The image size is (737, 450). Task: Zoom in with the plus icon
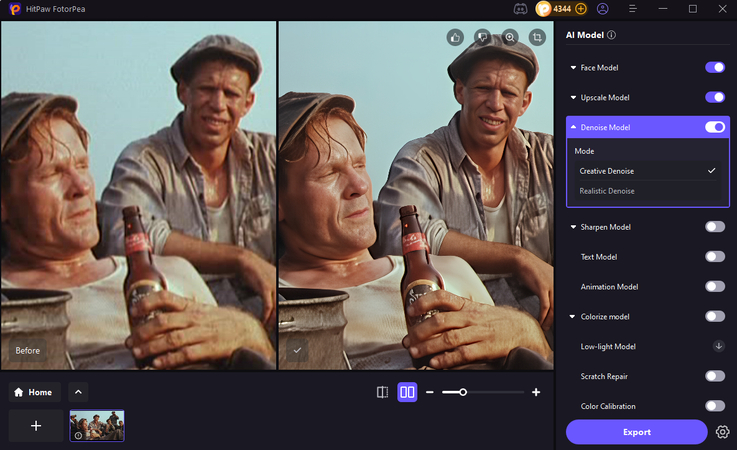click(536, 392)
